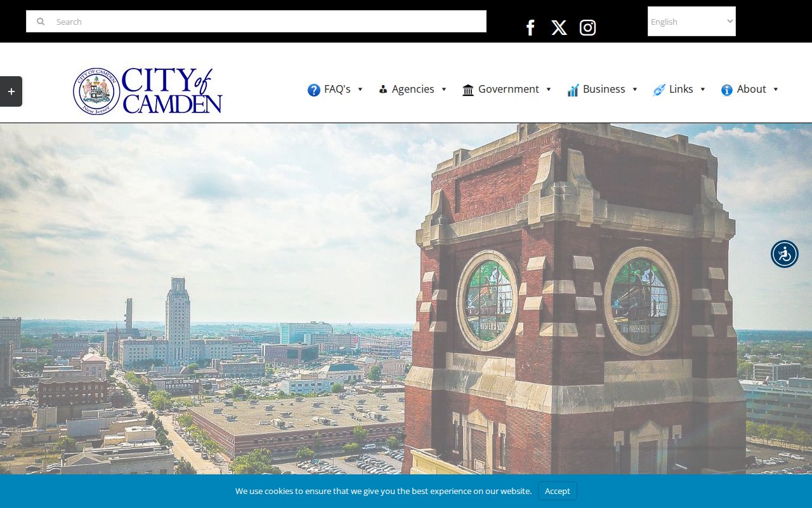The height and width of the screenshot is (508, 812).
Task: Expand the FAQ's menu arrow
Action: click(360, 90)
